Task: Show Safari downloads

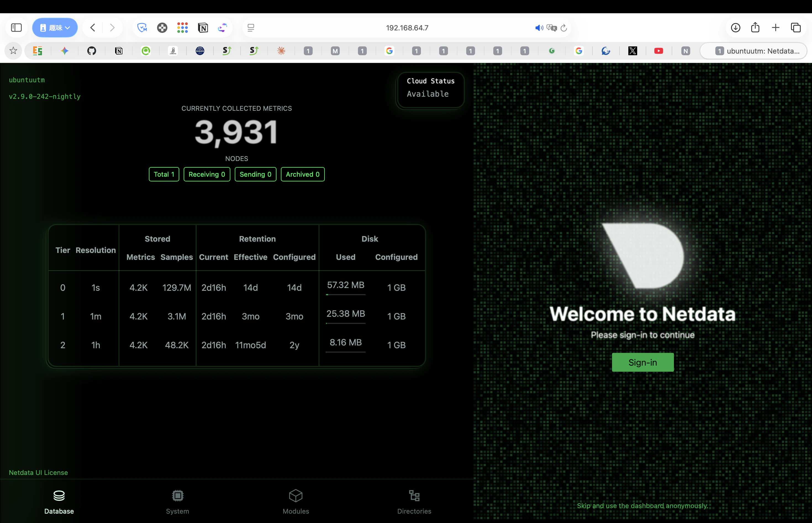Action: (735, 28)
